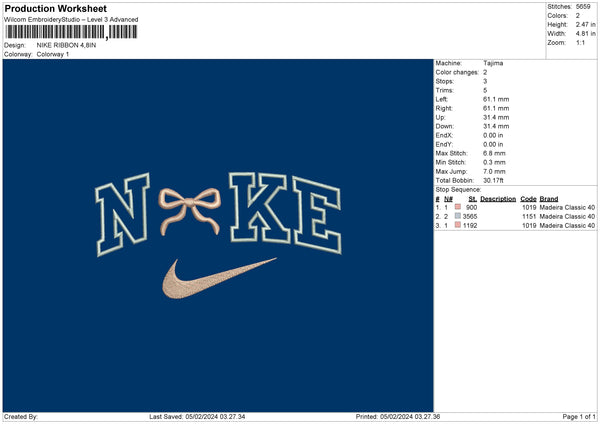Viewport: 600px width, 424px height.
Task: Click the Machine value "Tajima"
Action: click(493, 63)
